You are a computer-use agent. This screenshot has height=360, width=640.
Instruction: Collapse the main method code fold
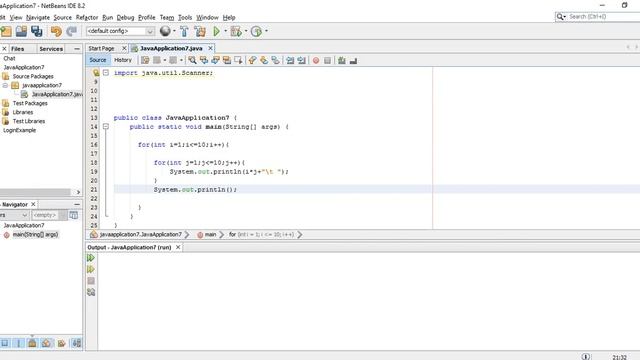pos(106,127)
